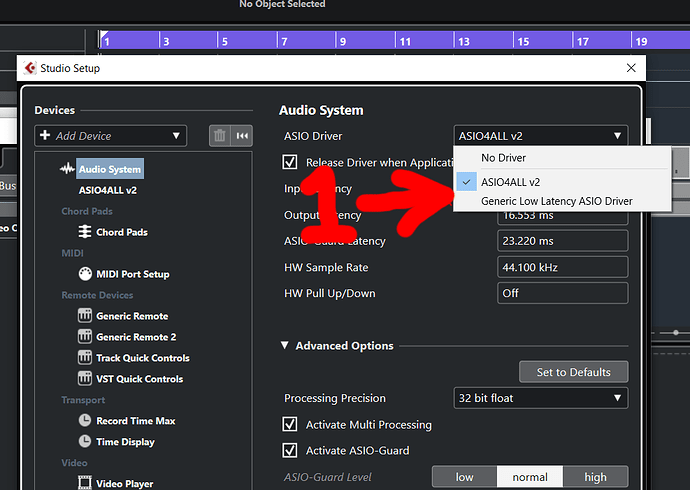Click the Chord Pads icon

[x=85, y=232]
